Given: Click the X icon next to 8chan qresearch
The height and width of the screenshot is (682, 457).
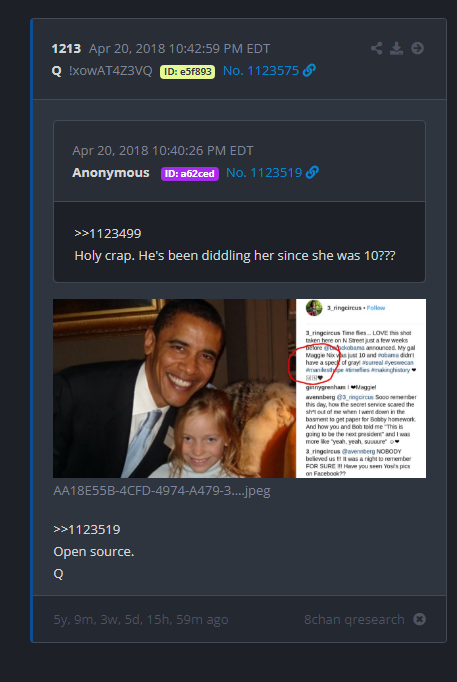Looking at the screenshot, I should point(419,619).
